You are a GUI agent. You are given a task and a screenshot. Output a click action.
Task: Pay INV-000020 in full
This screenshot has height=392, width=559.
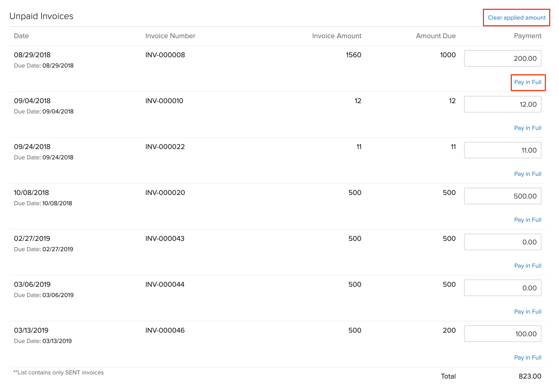coord(528,220)
